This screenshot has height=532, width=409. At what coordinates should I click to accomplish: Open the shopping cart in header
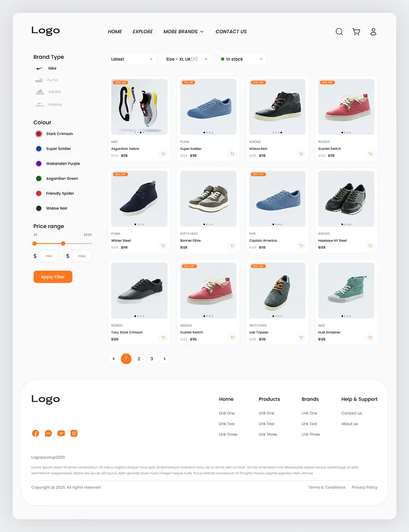356,32
